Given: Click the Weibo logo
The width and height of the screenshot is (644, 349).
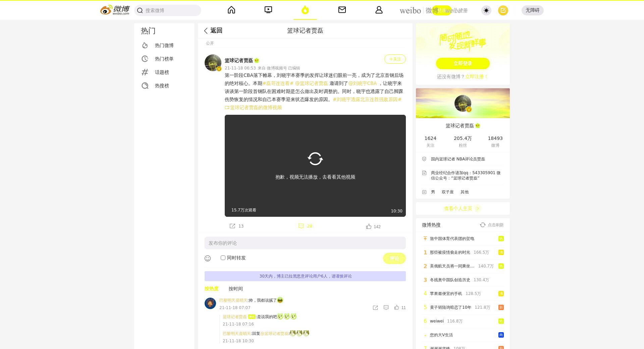Looking at the screenshot, I should pyautogui.click(x=115, y=10).
